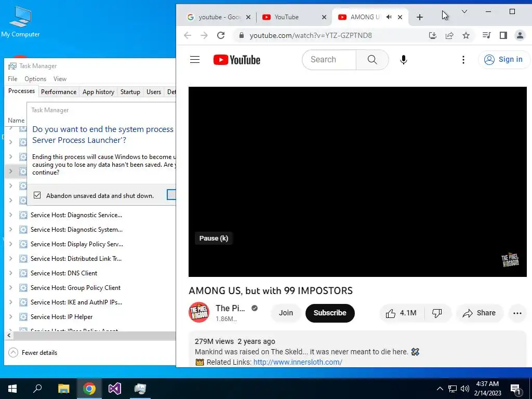Dislike the video with thumbs down
This screenshot has width=532, height=399.
coord(437,313)
